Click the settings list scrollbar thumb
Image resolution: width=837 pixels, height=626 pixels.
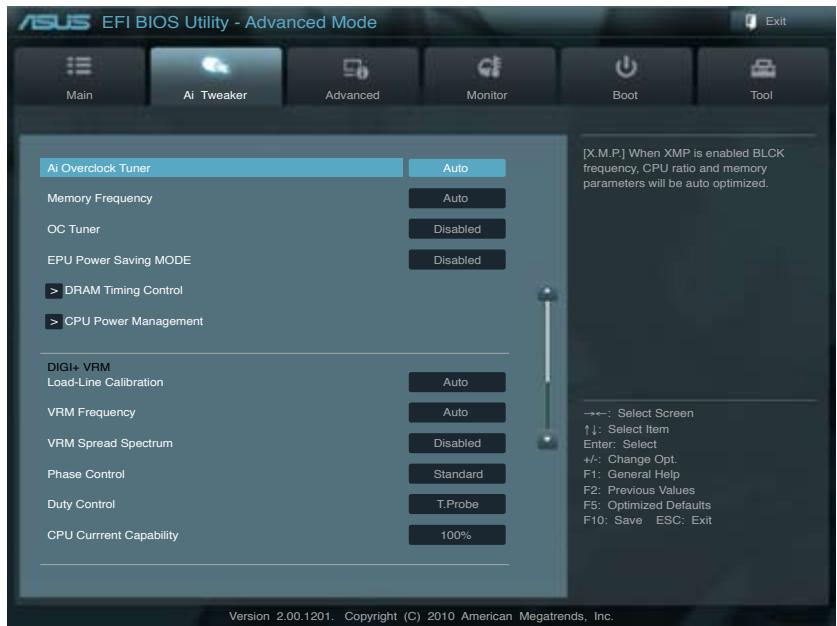(547, 342)
